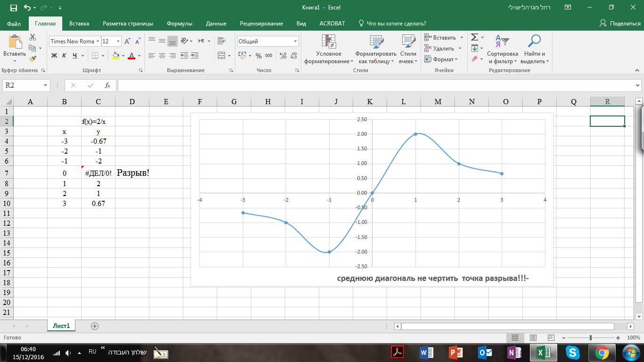Toggle Bold (Ж) formatting
644x362 pixels.
[x=54, y=56]
